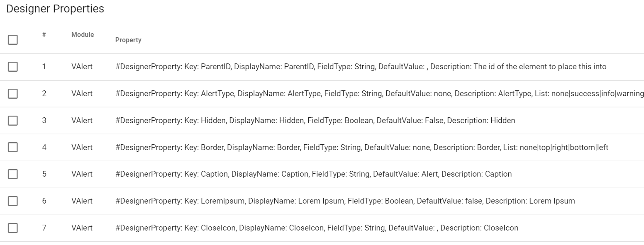The height and width of the screenshot is (245, 644).
Task: Click the Designer Properties heading
Action: (x=55, y=9)
